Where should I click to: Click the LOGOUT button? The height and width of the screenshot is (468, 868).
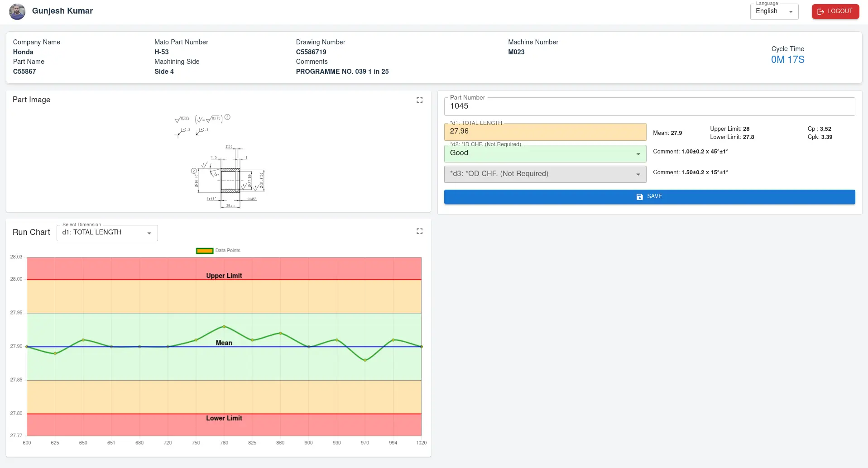[835, 12]
